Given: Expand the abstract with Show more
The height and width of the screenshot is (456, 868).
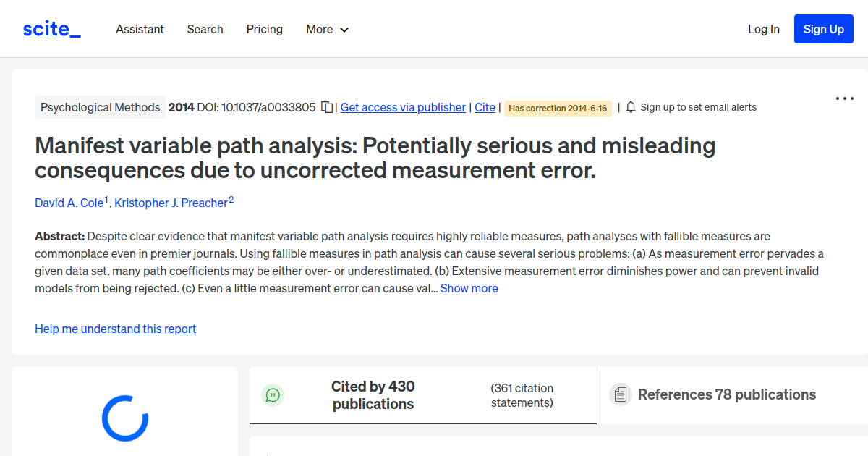Looking at the screenshot, I should (x=469, y=288).
